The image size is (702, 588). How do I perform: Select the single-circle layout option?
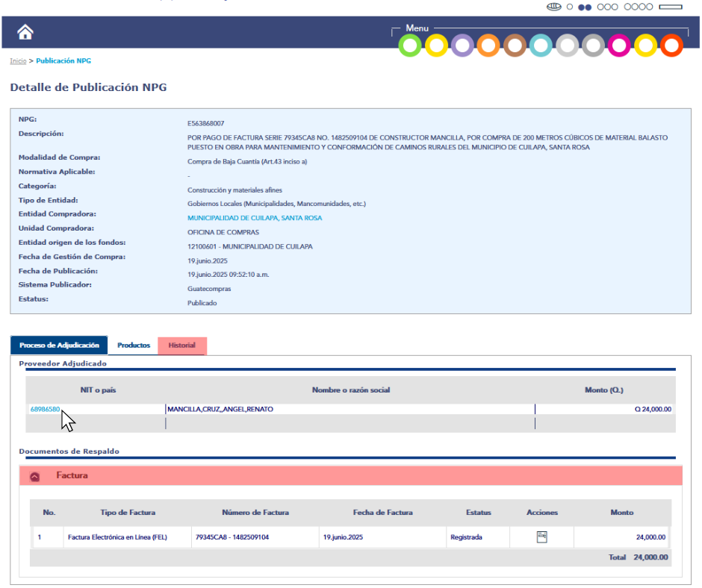coord(570,7)
